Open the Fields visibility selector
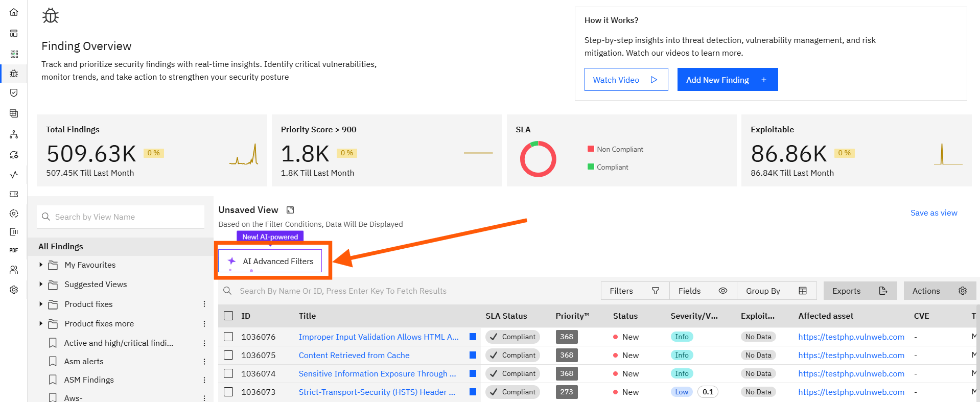Viewport: 980px width, 402px height. tap(703, 291)
